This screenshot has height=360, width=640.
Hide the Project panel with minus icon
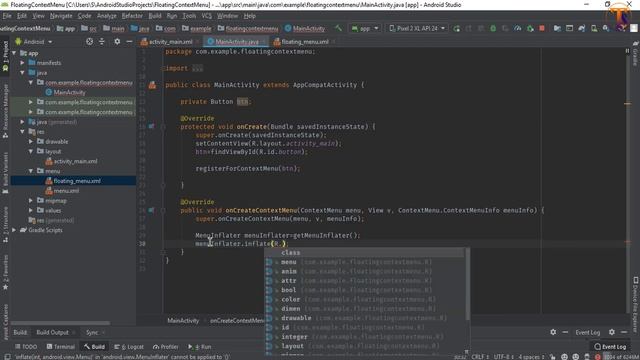click(x=129, y=41)
